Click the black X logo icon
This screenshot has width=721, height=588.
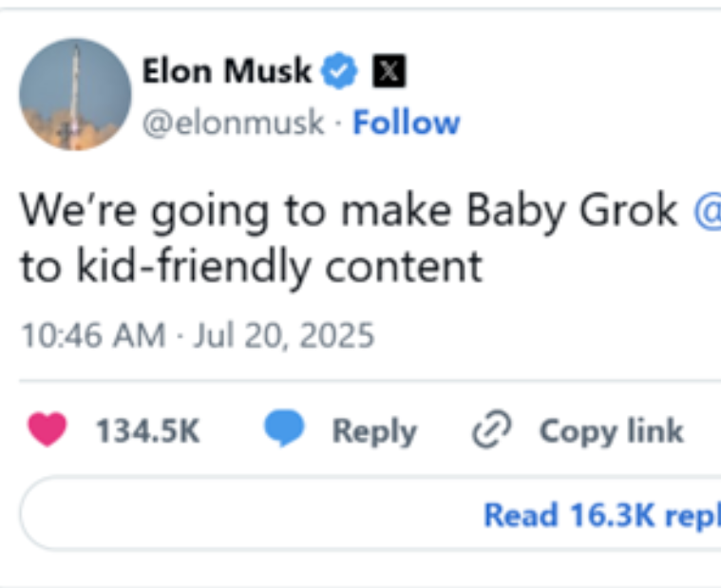389,71
